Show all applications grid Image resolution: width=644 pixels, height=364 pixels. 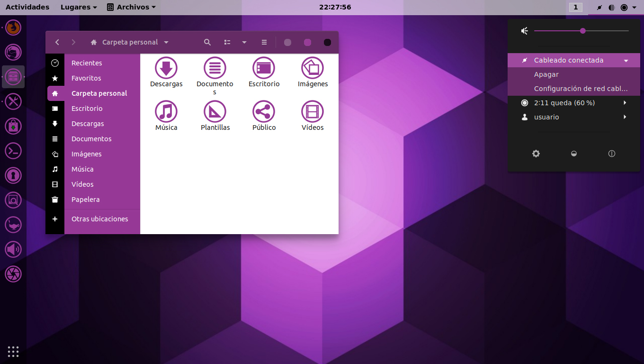tap(13, 351)
